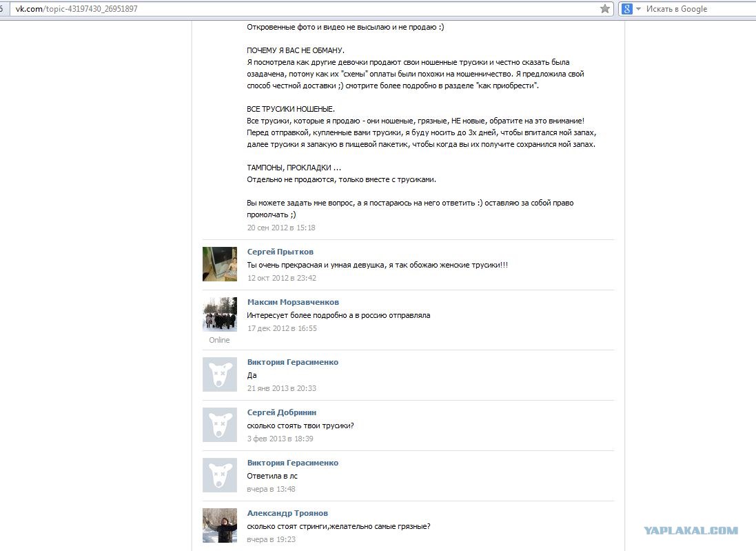The height and width of the screenshot is (551, 756).
Task: Open Сергей Прытков's profile link
Action: click(280, 252)
